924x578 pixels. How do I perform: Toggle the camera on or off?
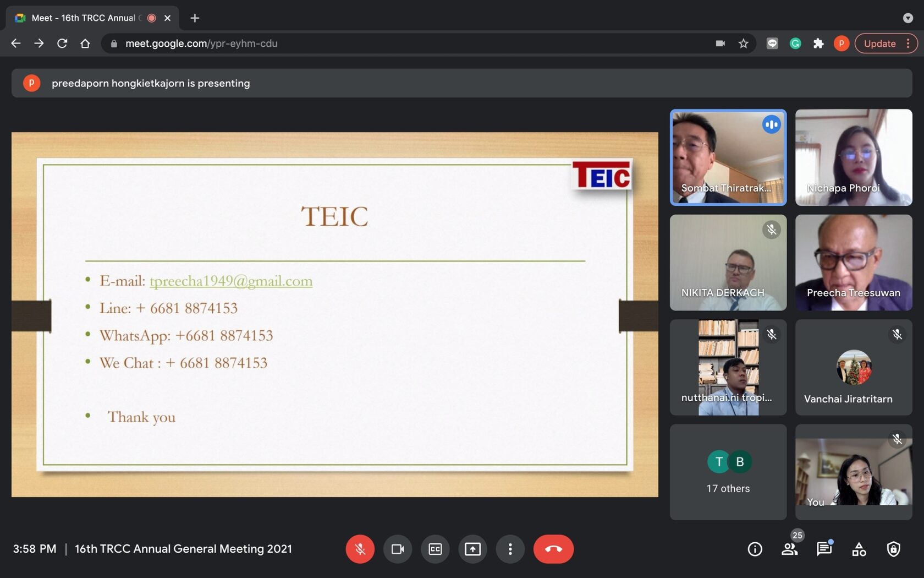pyautogui.click(x=398, y=549)
